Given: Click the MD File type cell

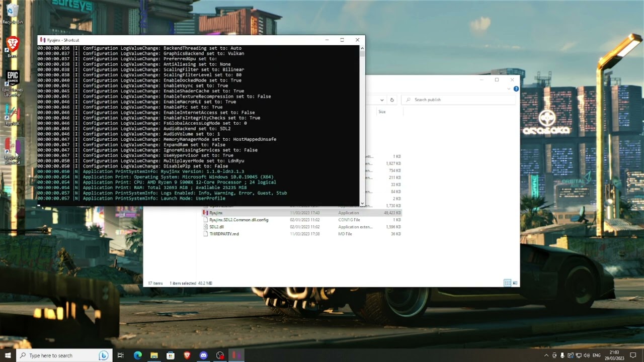Looking at the screenshot, I should coord(345,234).
